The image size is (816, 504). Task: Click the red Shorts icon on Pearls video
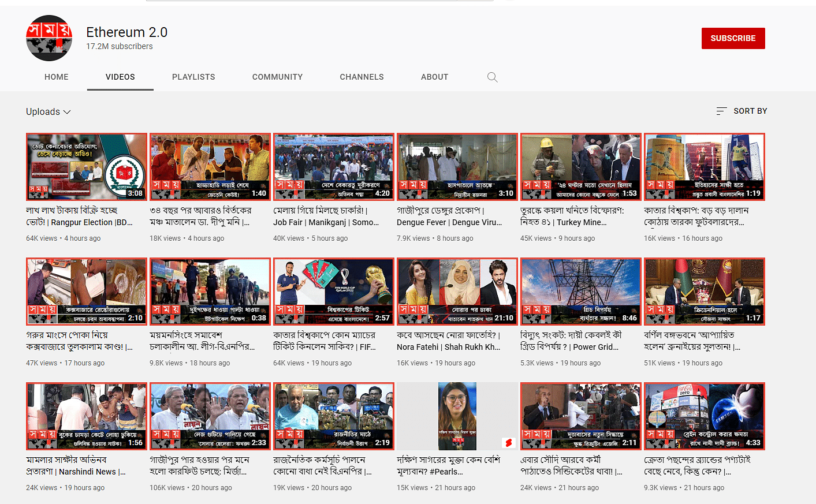508,443
